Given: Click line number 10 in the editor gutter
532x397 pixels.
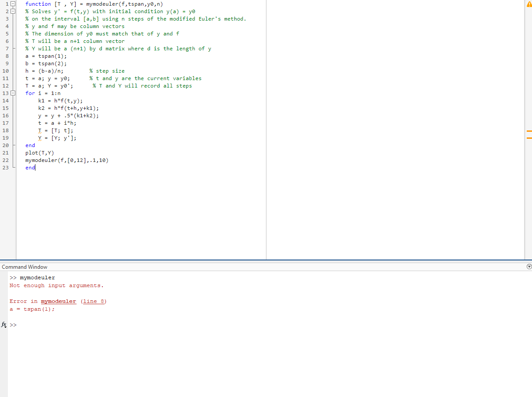Looking at the screenshot, I should click(6, 70).
